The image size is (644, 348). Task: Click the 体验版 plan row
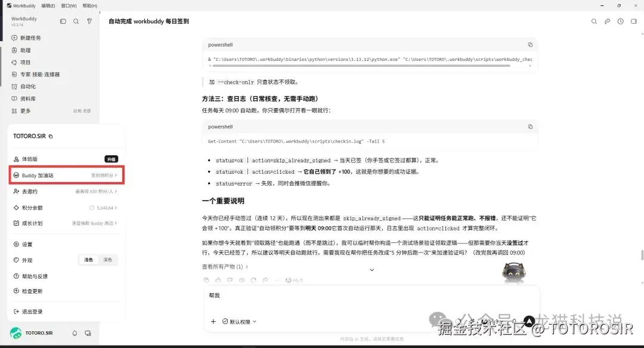pyautogui.click(x=66, y=159)
